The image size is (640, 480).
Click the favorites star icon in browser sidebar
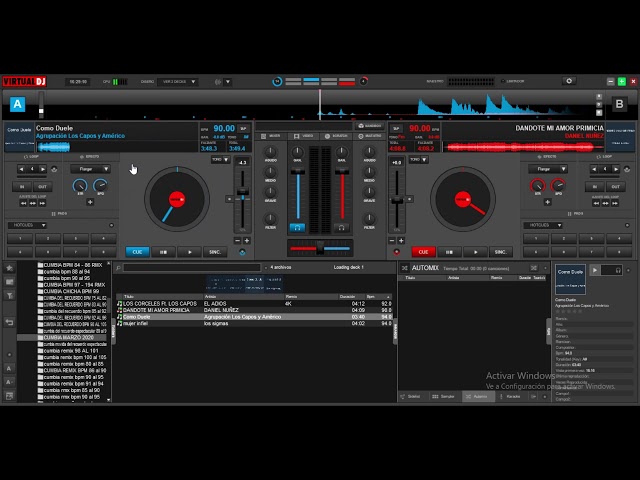9,268
